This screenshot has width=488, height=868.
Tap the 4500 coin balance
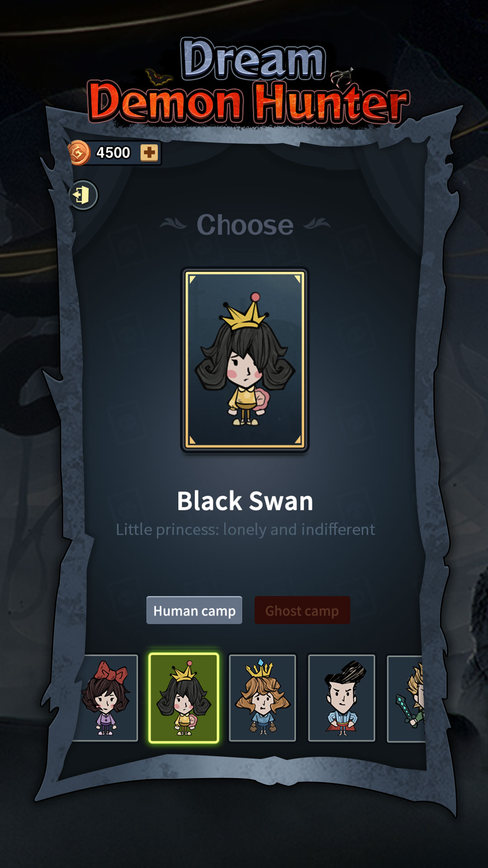tap(113, 153)
